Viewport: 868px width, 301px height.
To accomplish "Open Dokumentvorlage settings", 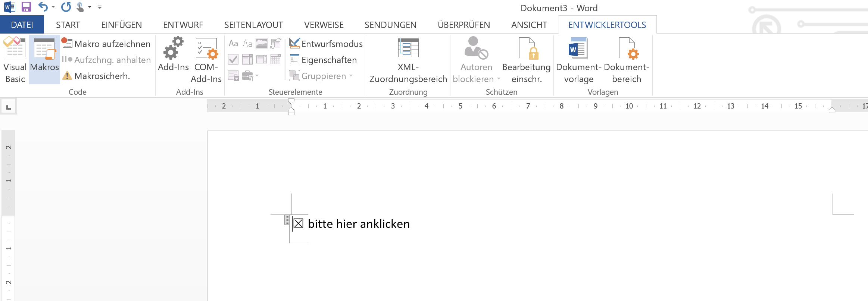I will tap(578, 60).
